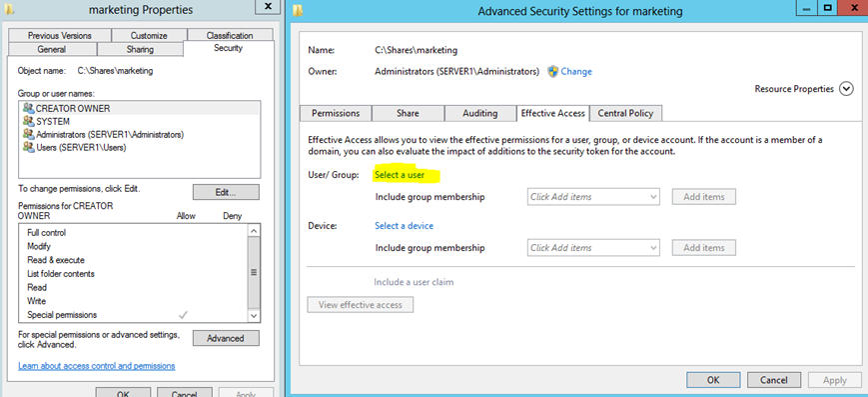The width and height of the screenshot is (868, 397).
Task: Click the CREATOR OWNER group icon
Action: pos(28,108)
